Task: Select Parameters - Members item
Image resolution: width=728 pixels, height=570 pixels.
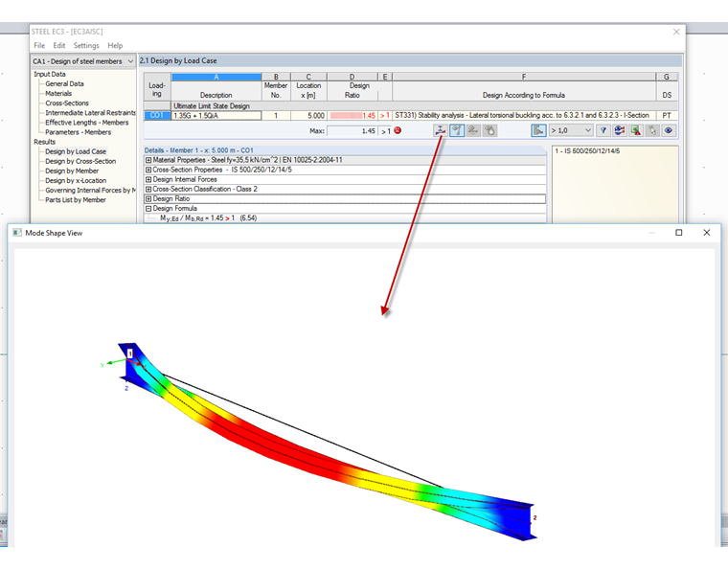Action: (x=78, y=132)
